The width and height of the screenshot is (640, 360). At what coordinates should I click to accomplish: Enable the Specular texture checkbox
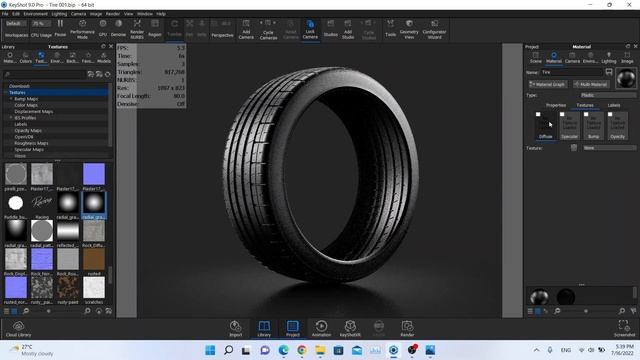[x=562, y=114]
